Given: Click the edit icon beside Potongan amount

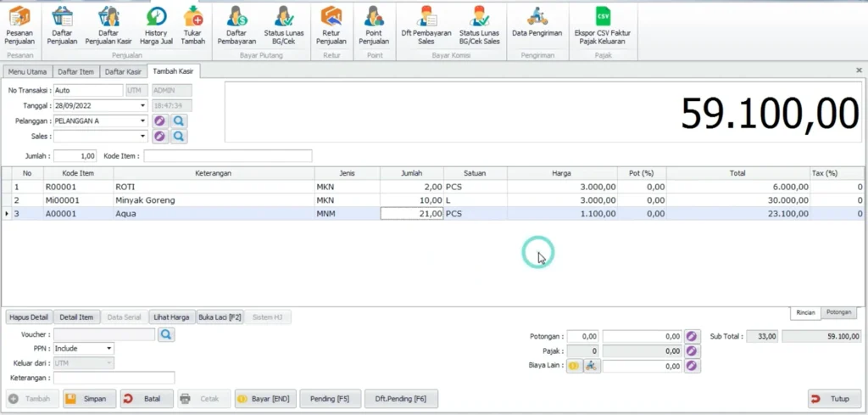Looking at the screenshot, I should (693, 336).
